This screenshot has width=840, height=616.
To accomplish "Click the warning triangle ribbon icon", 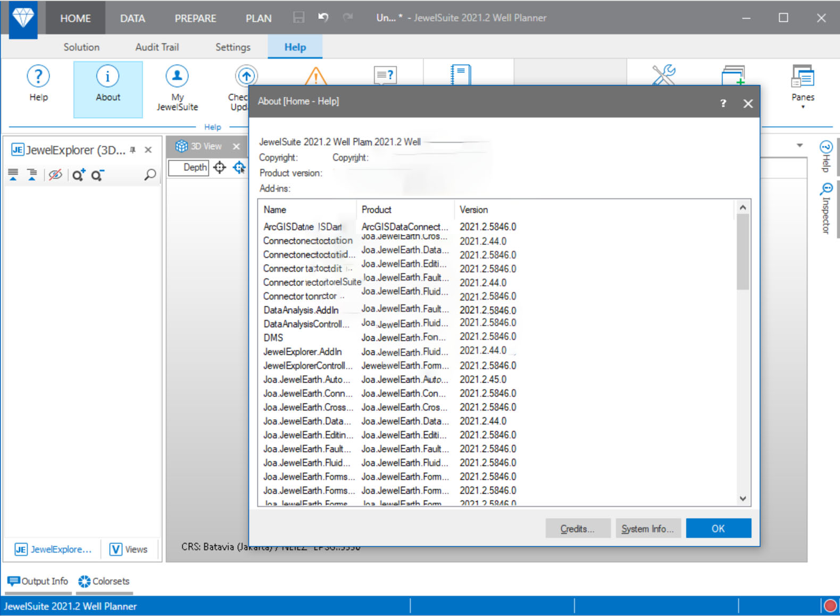I will click(x=316, y=76).
